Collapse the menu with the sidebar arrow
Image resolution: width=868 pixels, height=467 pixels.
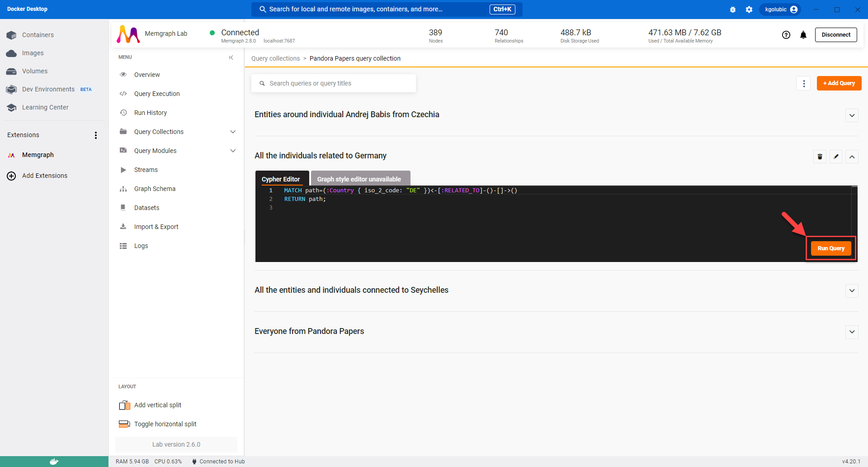tap(231, 57)
